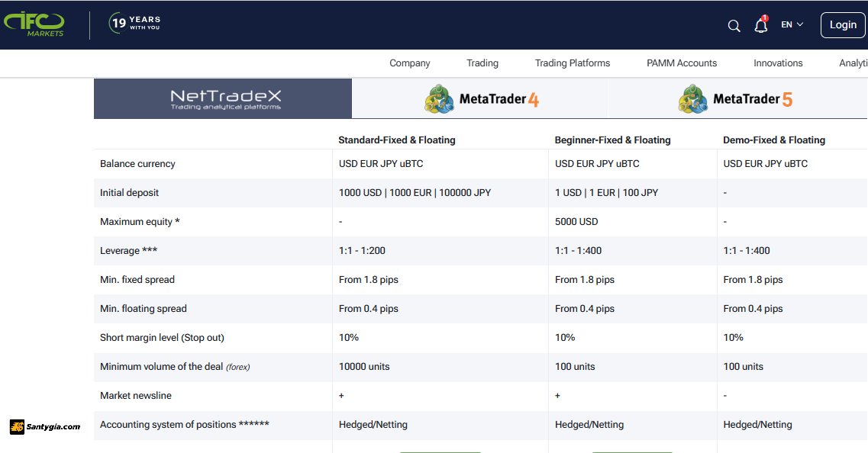
Task: Click the Min. fixed spread row label
Action: click(x=137, y=279)
